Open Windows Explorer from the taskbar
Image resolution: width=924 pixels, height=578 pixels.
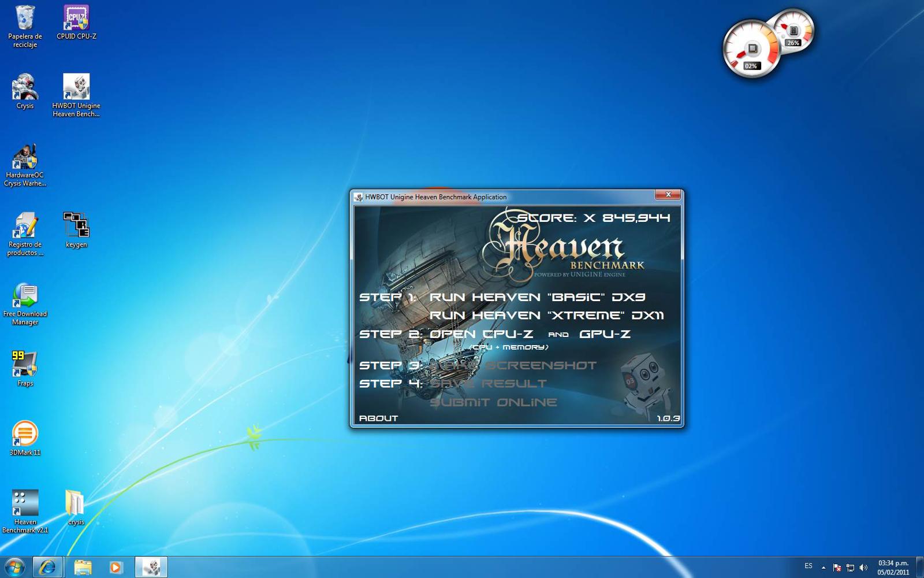click(x=83, y=568)
